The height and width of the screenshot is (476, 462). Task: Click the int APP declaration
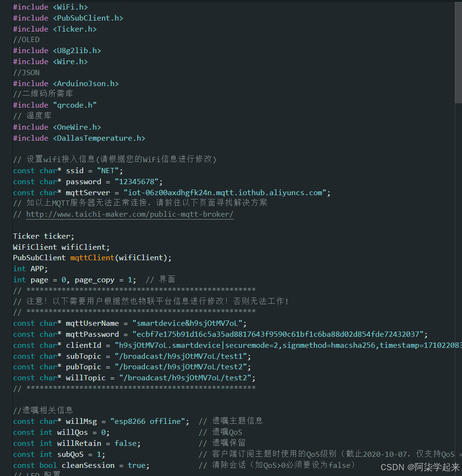[30, 269]
